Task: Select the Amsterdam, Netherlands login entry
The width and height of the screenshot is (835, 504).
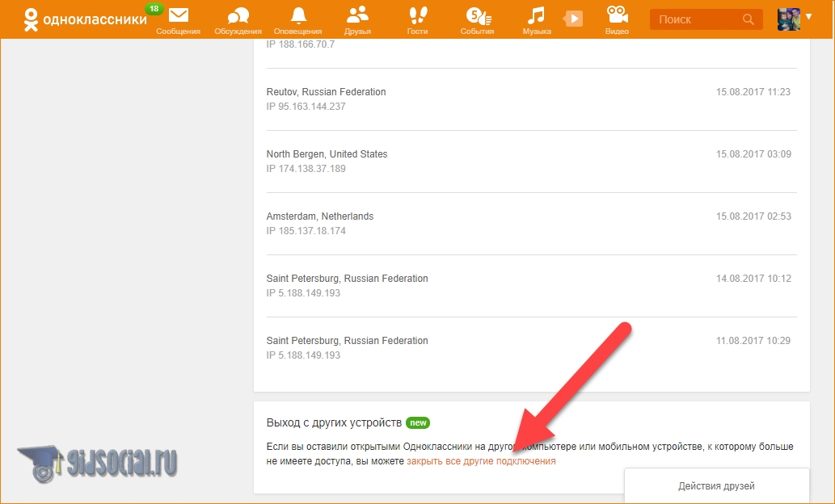Action: pyautogui.click(x=320, y=216)
